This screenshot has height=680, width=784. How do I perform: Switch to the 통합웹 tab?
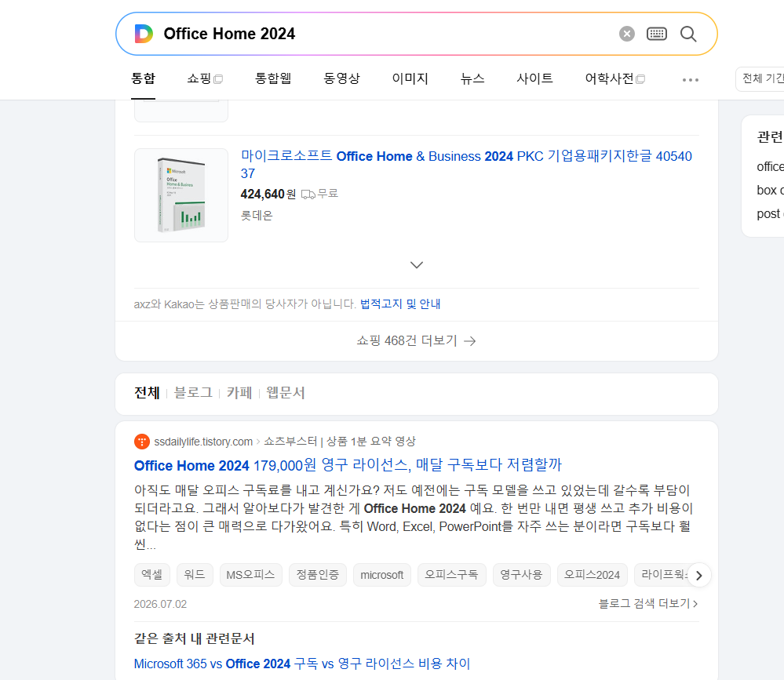[x=273, y=78]
